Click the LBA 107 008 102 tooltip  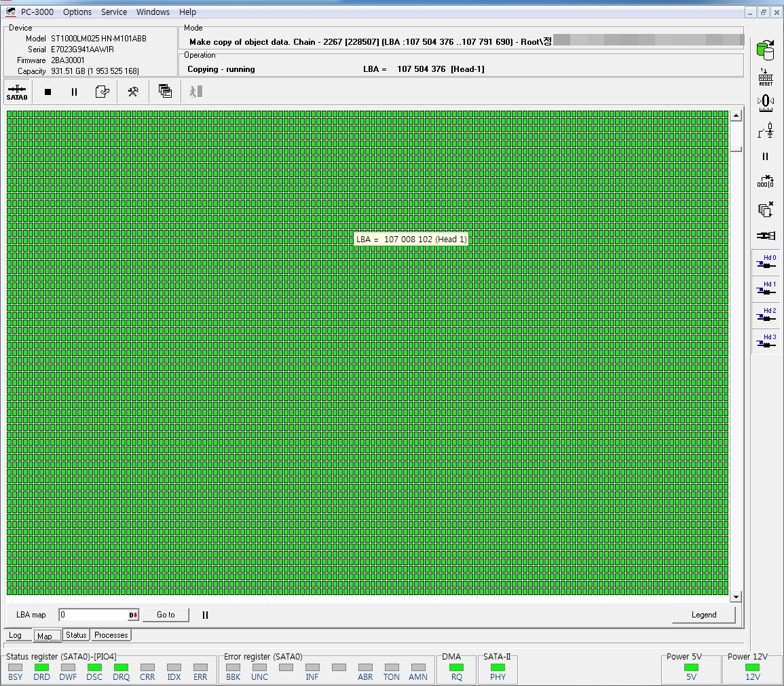[x=411, y=240]
